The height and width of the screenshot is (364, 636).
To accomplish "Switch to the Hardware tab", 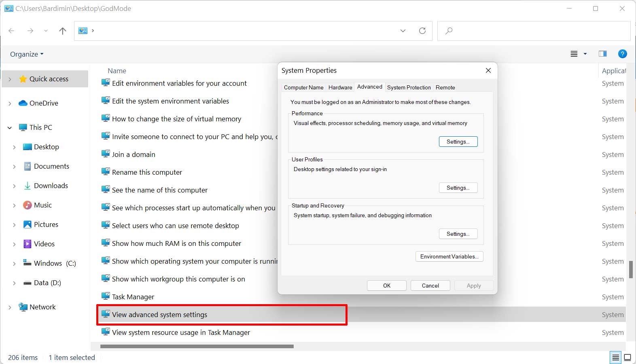I will 340,87.
